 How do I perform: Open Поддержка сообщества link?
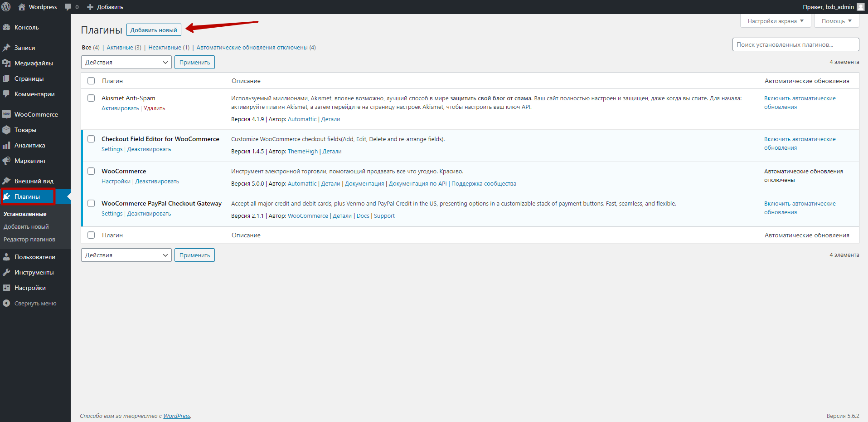coord(484,184)
